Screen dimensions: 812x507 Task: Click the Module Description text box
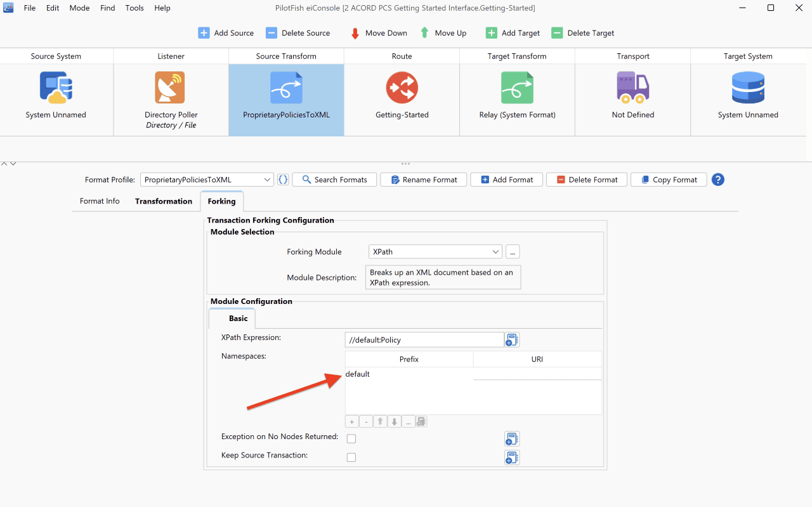click(x=443, y=277)
